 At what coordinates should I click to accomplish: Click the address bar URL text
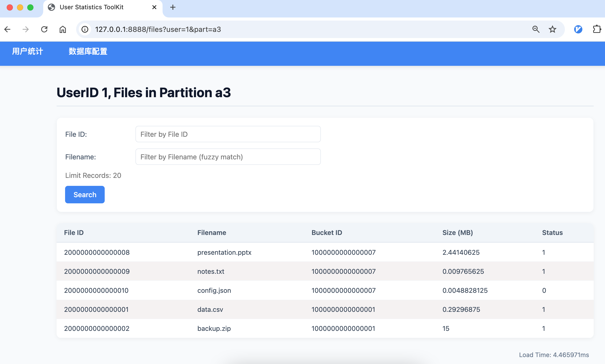tap(158, 29)
